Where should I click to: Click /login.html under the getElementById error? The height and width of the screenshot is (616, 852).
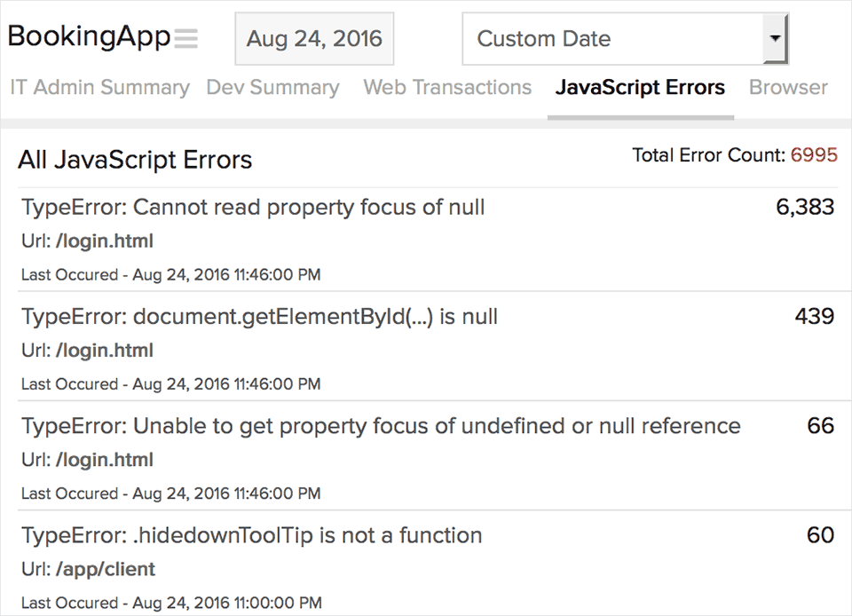pyautogui.click(x=105, y=351)
